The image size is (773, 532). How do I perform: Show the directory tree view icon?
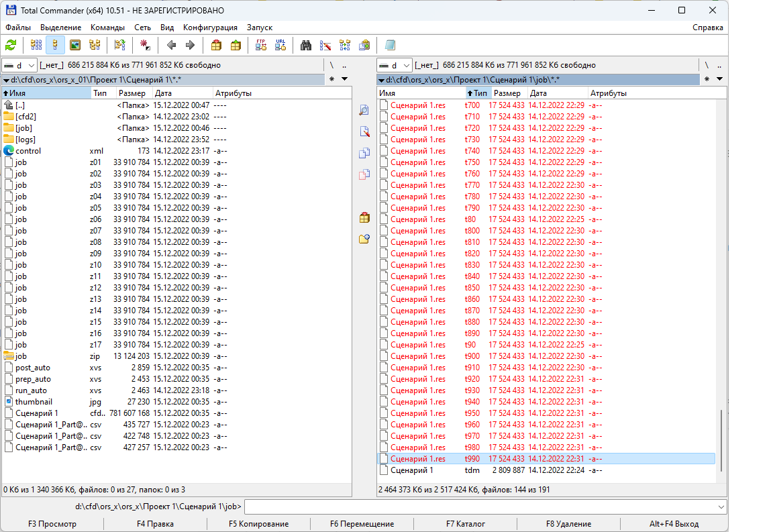pos(95,46)
